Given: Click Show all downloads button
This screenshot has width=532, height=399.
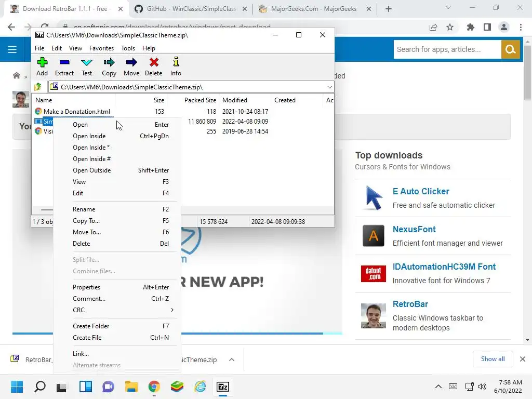Looking at the screenshot, I should coord(493,359).
